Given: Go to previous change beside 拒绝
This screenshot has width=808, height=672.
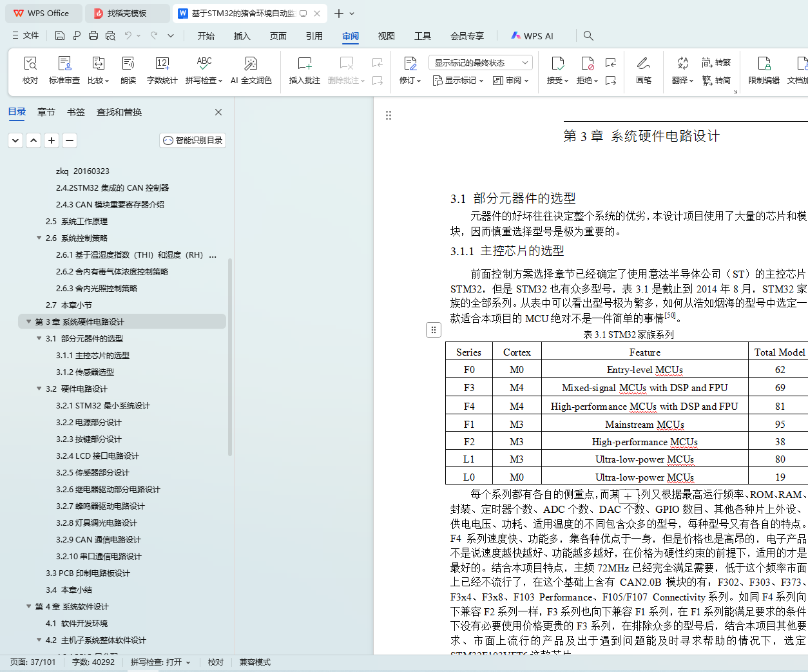Looking at the screenshot, I should pos(610,62).
